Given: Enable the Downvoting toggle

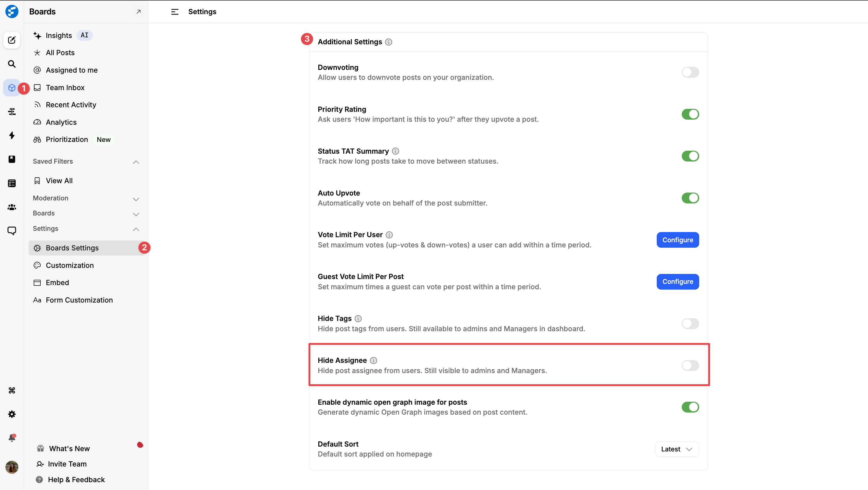Looking at the screenshot, I should point(690,72).
